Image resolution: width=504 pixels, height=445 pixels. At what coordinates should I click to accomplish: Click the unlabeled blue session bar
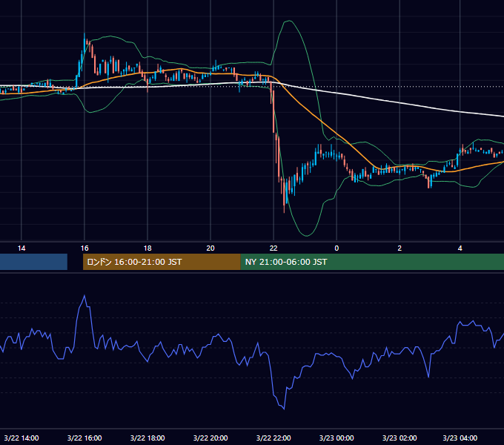(x=33, y=262)
